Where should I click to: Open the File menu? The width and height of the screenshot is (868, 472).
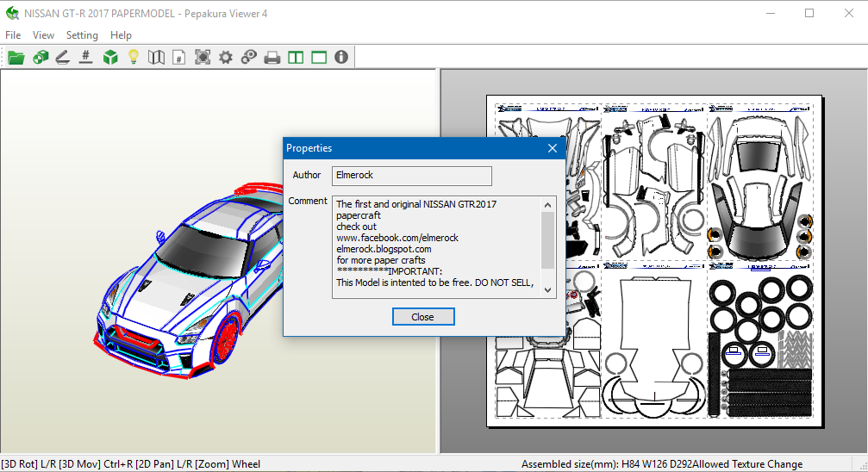tap(13, 34)
